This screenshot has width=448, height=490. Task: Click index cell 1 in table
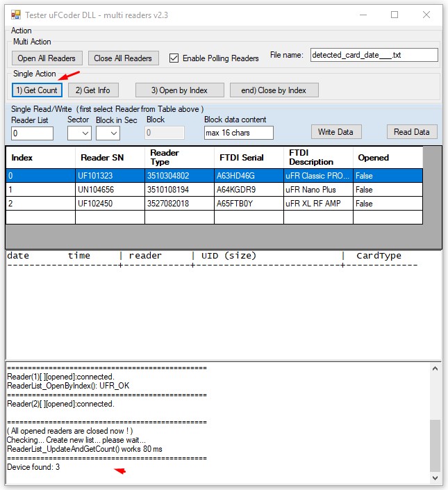pos(40,190)
